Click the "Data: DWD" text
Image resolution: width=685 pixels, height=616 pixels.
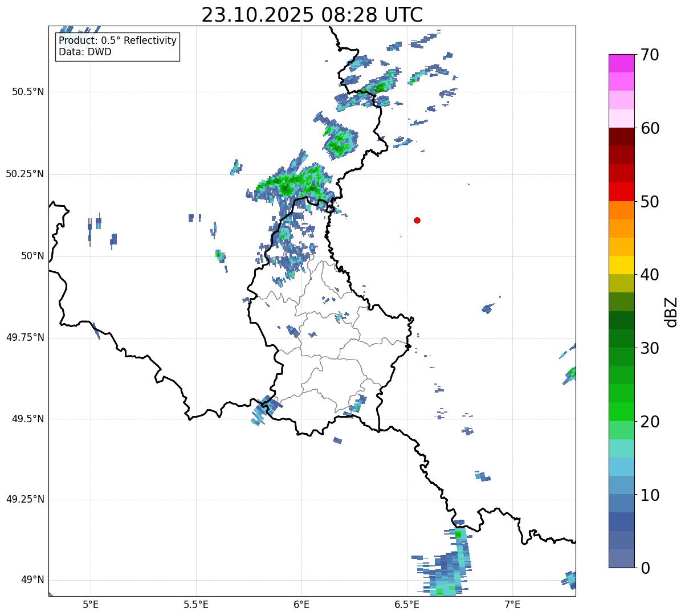pyautogui.click(x=85, y=52)
